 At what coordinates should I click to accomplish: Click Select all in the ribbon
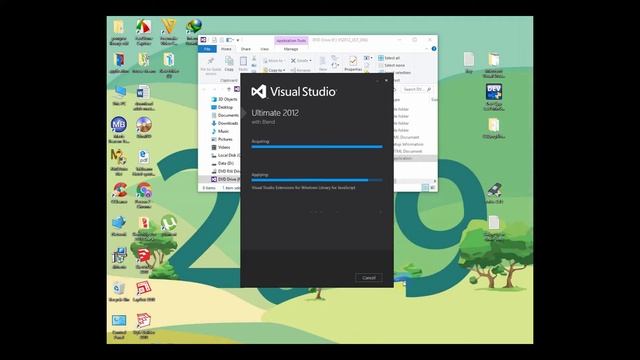389,58
